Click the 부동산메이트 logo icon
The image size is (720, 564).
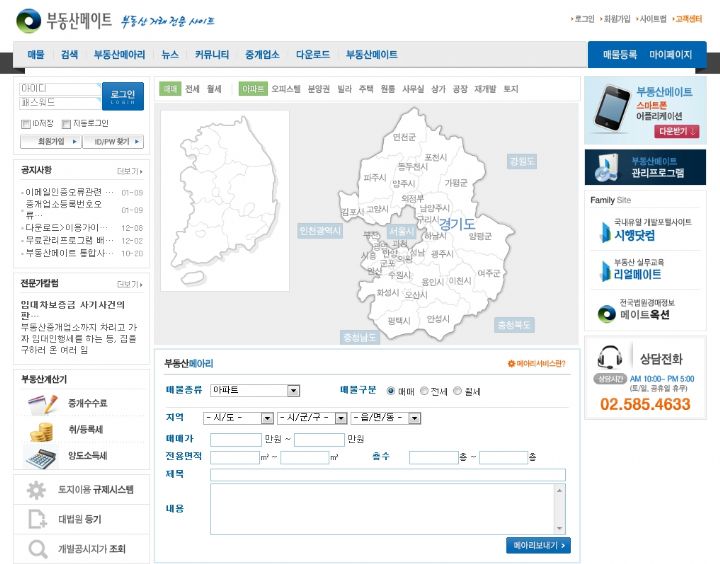coord(29,20)
